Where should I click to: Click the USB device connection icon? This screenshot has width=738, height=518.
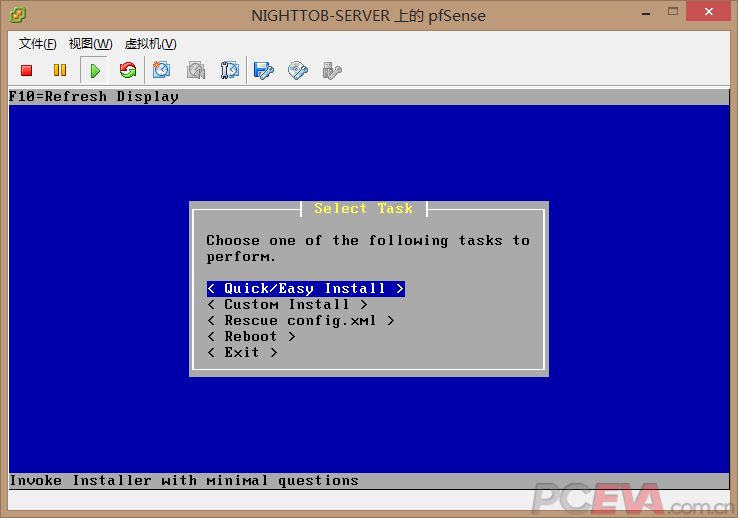[x=332, y=70]
